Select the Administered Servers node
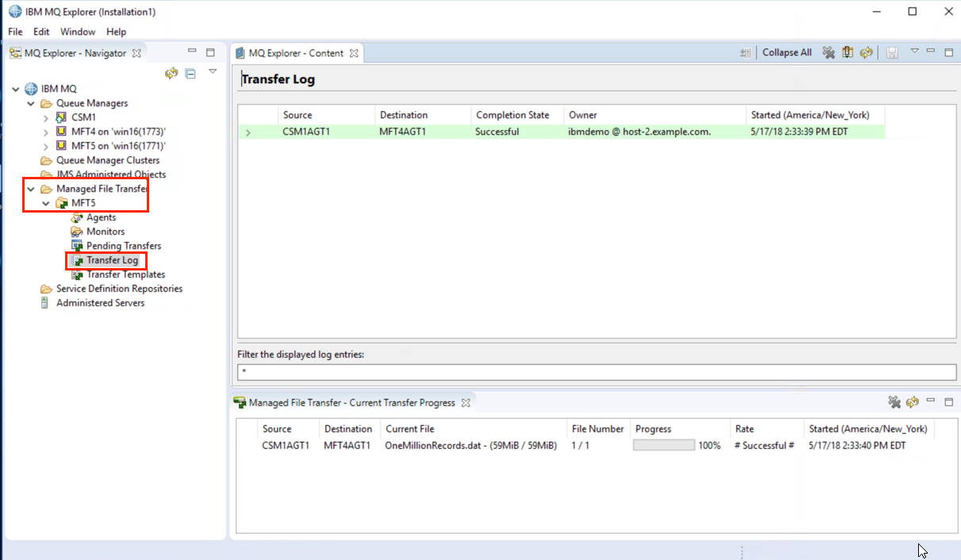961x560 pixels. [x=100, y=303]
